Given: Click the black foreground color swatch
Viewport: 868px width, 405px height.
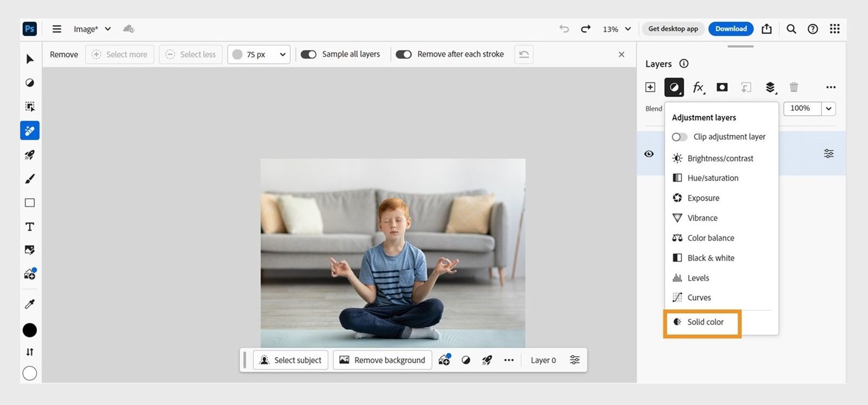Looking at the screenshot, I should [30, 330].
